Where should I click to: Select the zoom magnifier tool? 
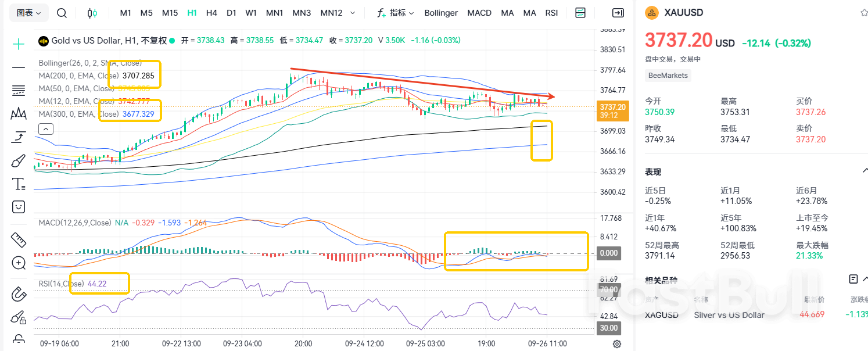[18, 263]
